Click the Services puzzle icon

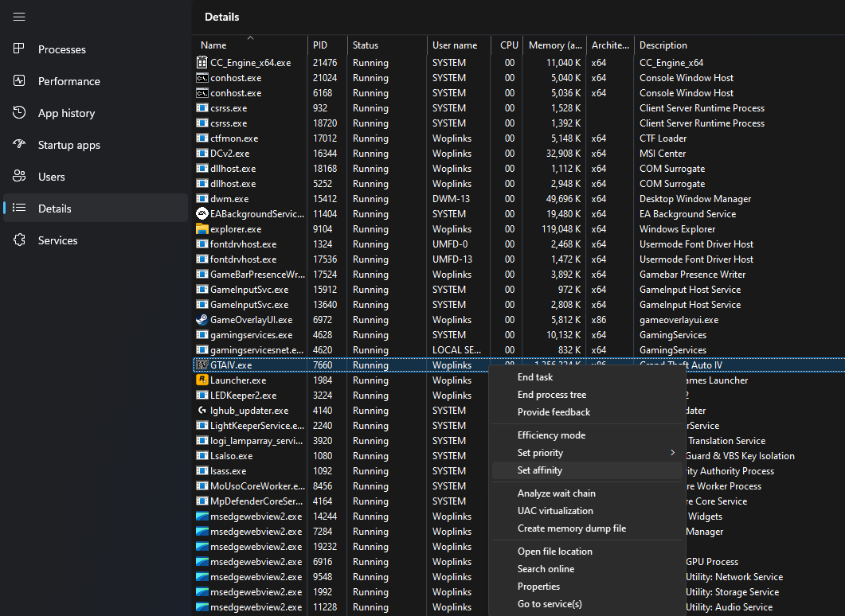pos(19,240)
